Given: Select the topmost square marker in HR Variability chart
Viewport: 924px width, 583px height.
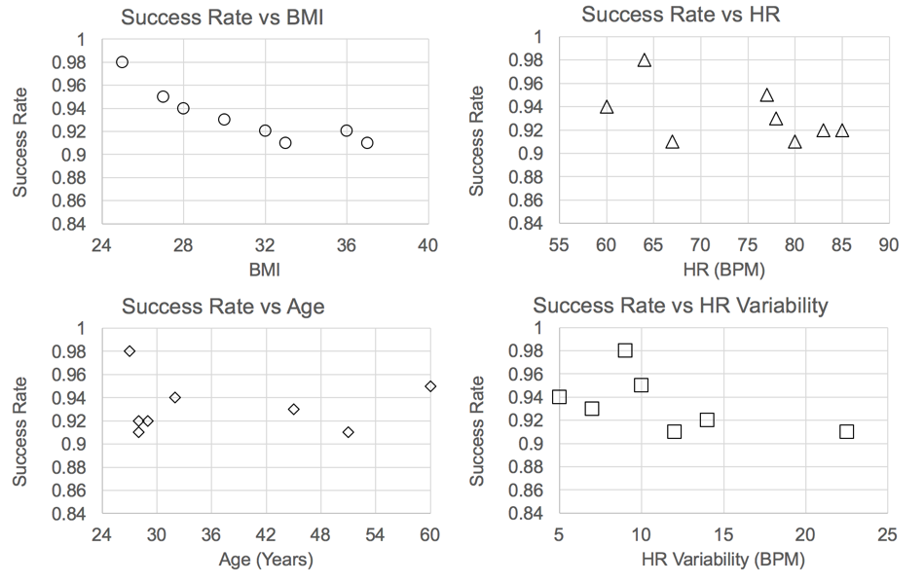Looking at the screenshot, I should [625, 350].
